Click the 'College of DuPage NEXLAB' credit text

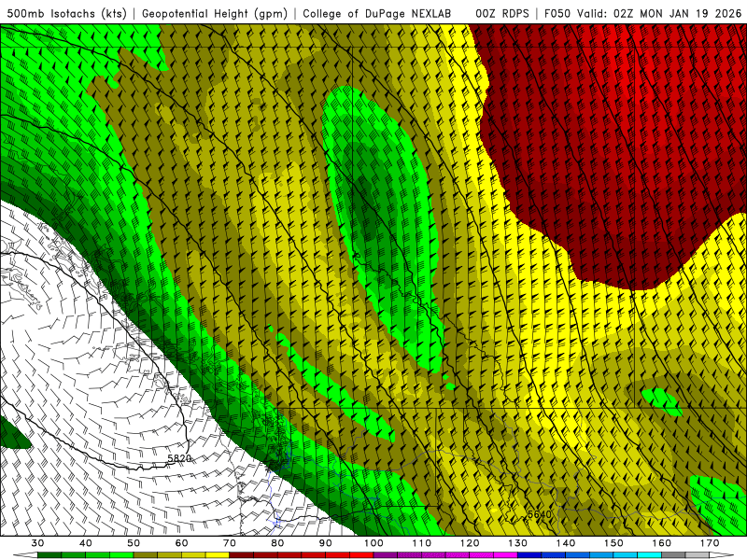[x=377, y=13]
